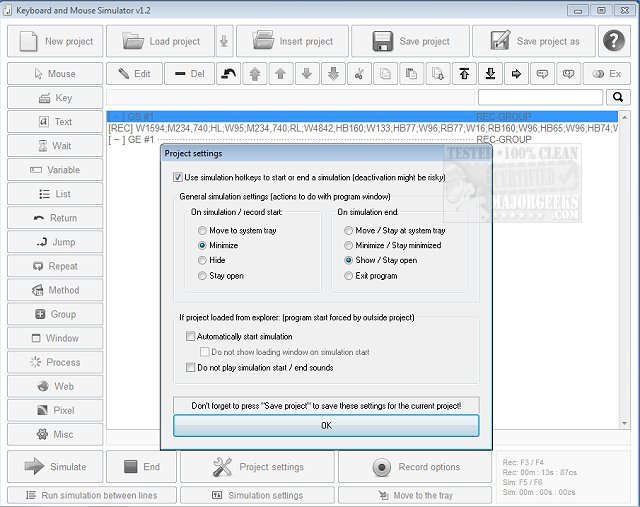Toggle the Use simulation hotkeys checkbox
The height and width of the screenshot is (507, 640).
[x=179, y=177]
